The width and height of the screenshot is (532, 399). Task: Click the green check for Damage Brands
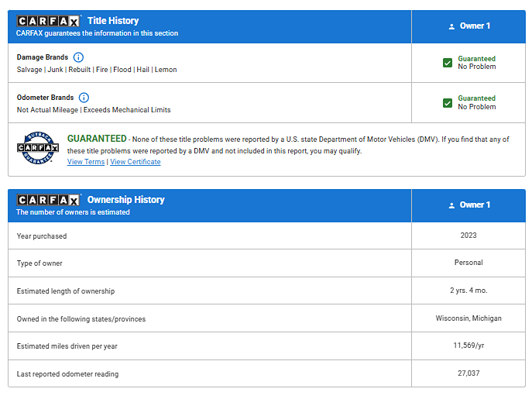coord(448,63)
